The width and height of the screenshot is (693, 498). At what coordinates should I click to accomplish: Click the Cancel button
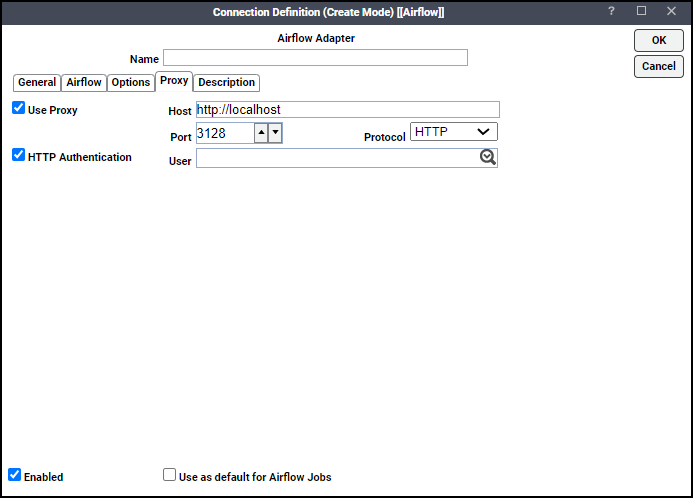659,66
